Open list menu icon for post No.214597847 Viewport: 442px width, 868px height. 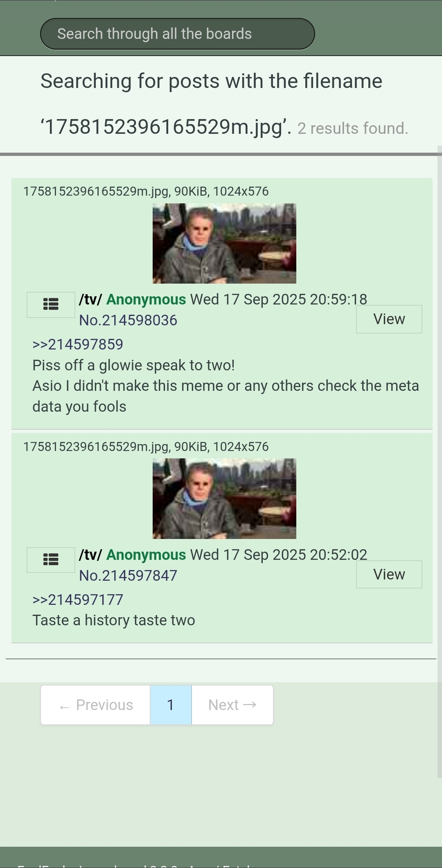point(51,559)
